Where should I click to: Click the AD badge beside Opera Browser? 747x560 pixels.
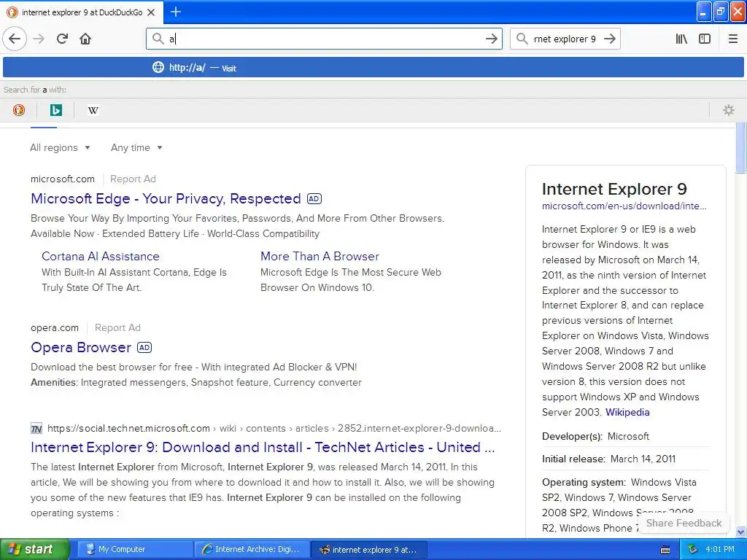coord(144,347)
